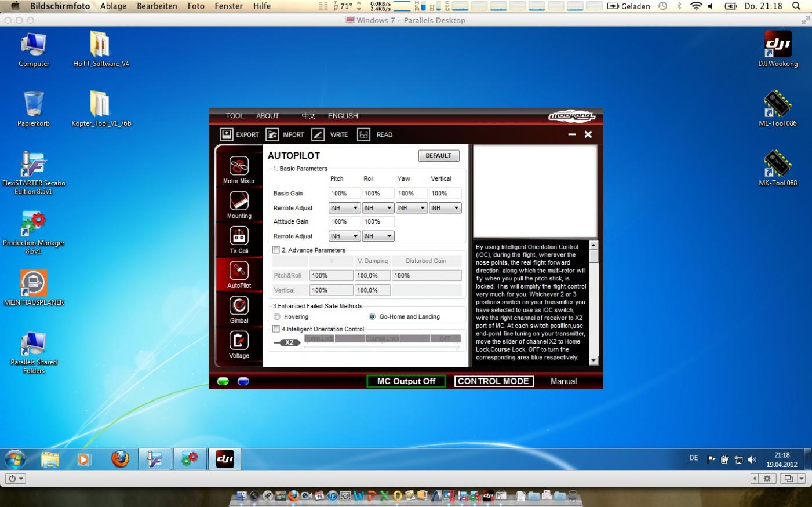Click the WRITE parameters icon
812x507 pixels.
[x=318, y=134]
